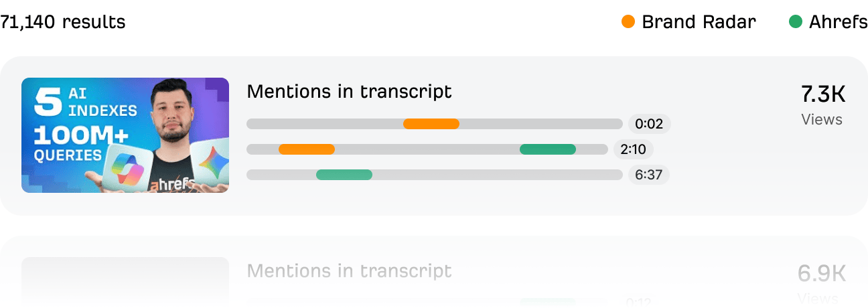Jump to the 2:10 timestamp badge
The height and width of the screenshot is (308, 868).
(633, 149)
